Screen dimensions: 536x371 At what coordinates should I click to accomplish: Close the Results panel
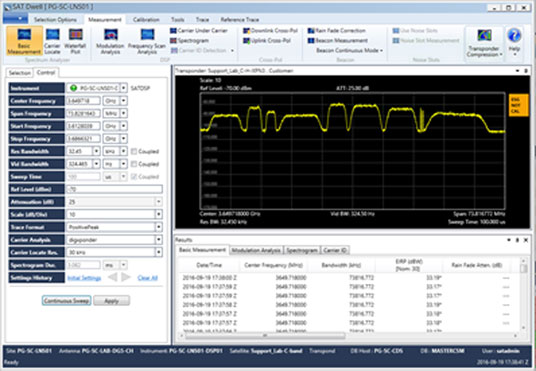pyautogui.click(x=526, y=240)
